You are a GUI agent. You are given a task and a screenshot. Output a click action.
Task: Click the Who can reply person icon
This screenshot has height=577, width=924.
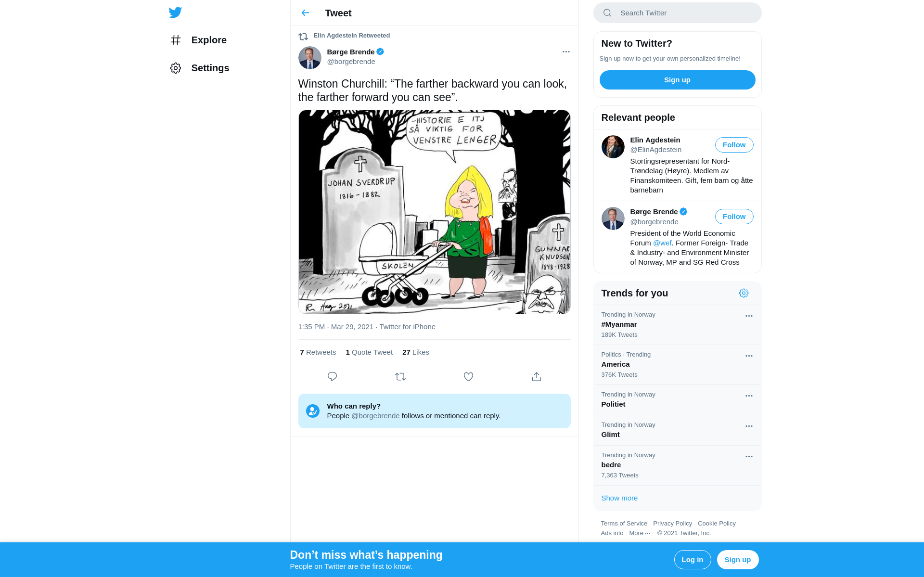click(x=313, y=411)
